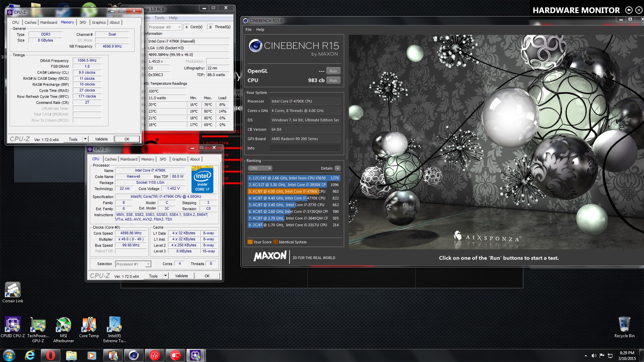Viewport: 644px width, 362px height.
Task: Launch Core Temp desktop shortcut
Action: (x=89, y=327)
